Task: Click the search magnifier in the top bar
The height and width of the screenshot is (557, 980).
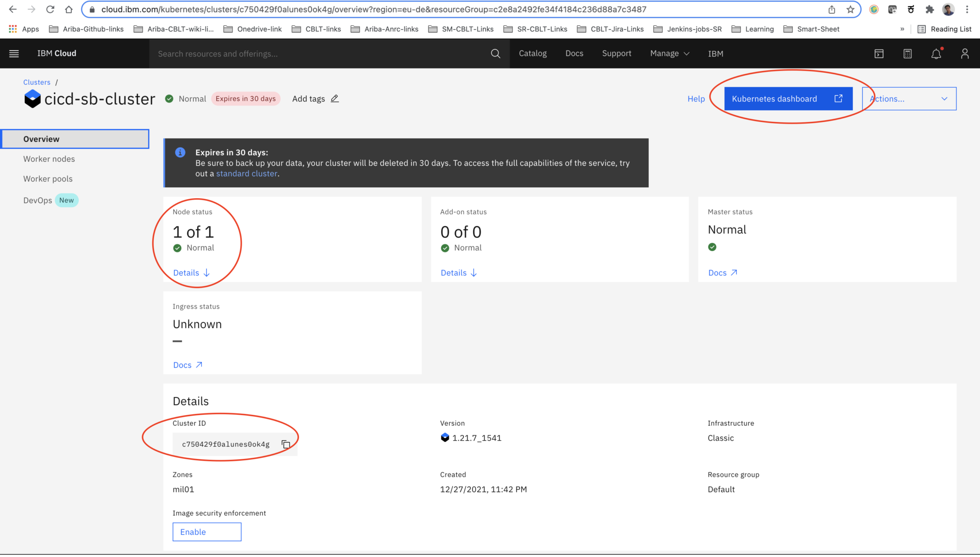Action: point(495,53)
